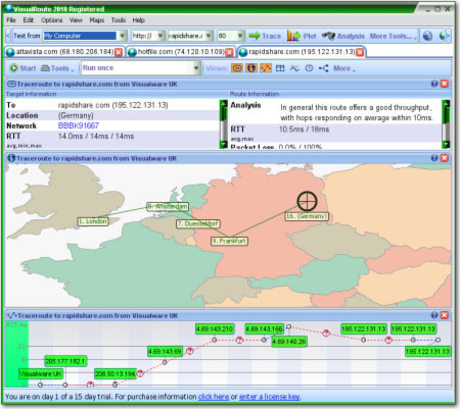Open the rapidshare host address dropdown
Viewport: 460px width, 409px height.
point(209,36)
